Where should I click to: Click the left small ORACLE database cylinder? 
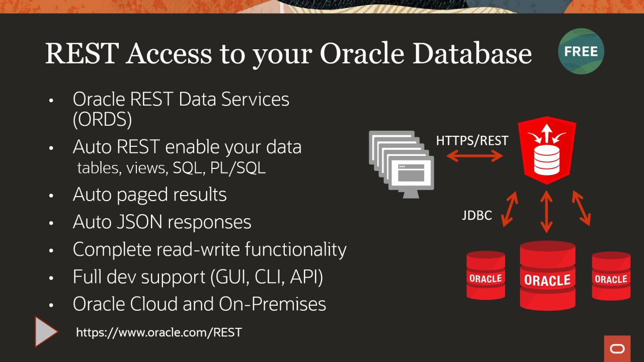coord(486,275)
